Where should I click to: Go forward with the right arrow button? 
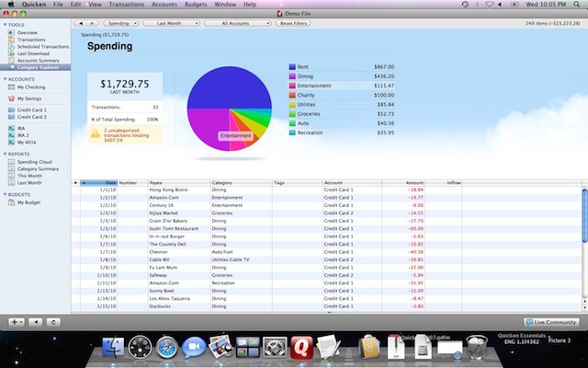(x=93, y=23)
